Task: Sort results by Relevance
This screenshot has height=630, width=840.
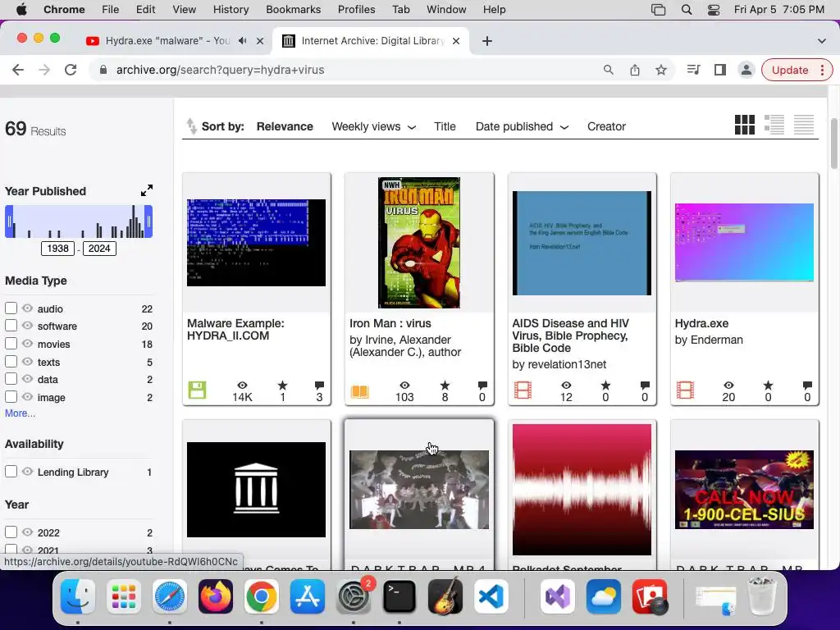Action: [285, 127]
